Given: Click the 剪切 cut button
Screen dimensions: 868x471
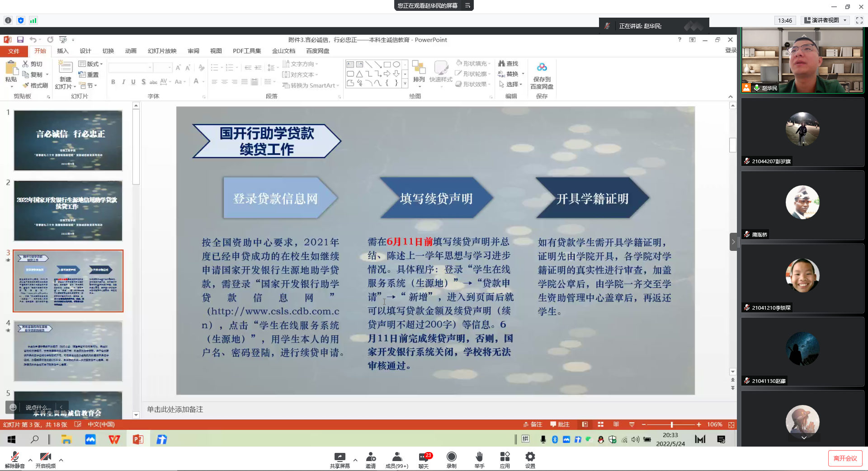Looking at the screenshot, I should click(33, 64).
